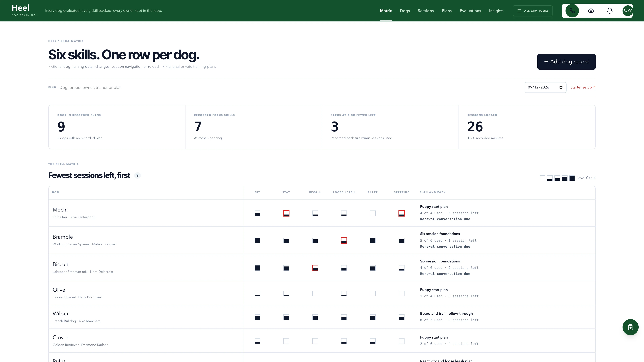644x362 pixels.
Task: Click the Heel Dog Training logo
Action: pos(23,11)
